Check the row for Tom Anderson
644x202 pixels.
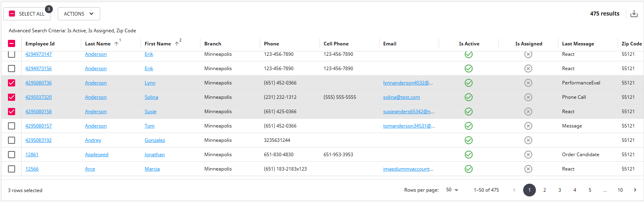[12, 126]
